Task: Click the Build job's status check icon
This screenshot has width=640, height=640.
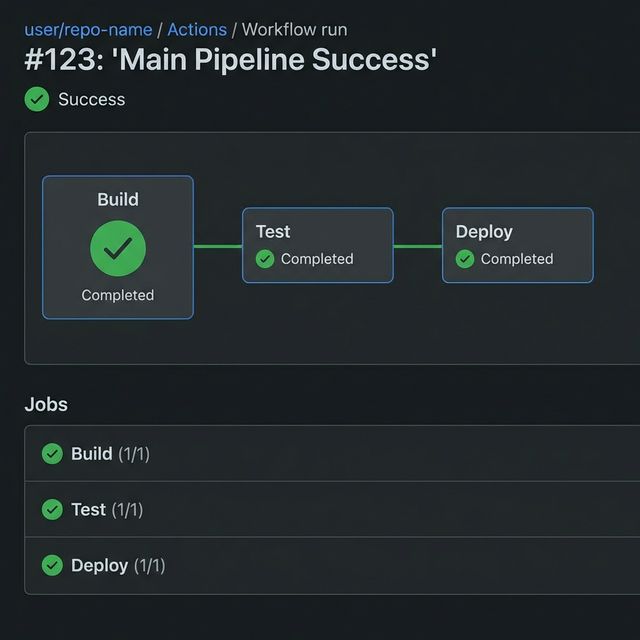Action: click(x=52, y=454)
